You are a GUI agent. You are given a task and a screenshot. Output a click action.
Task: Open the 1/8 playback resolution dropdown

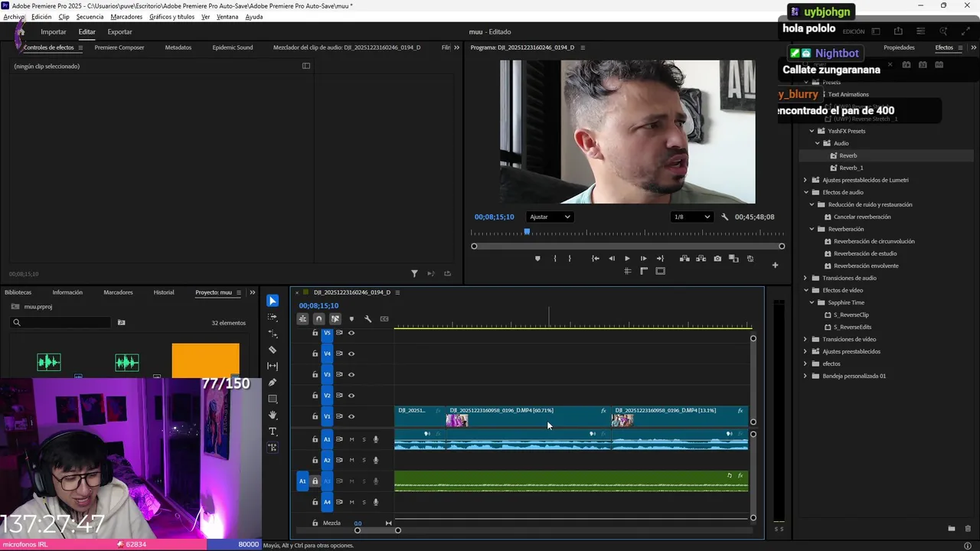click(x=691, y=217)
